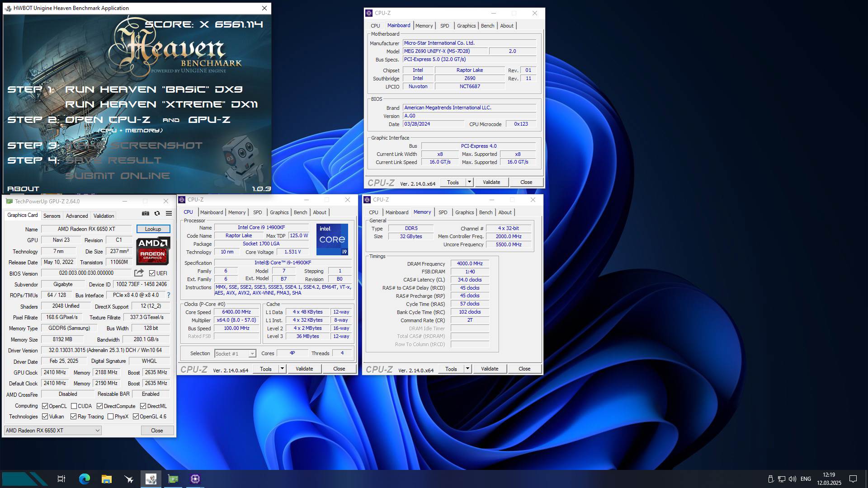The height and width of the screenshot is (488, 868).
Task: Click the spaceship app icon on the taskbar
Action: [129, 479]
